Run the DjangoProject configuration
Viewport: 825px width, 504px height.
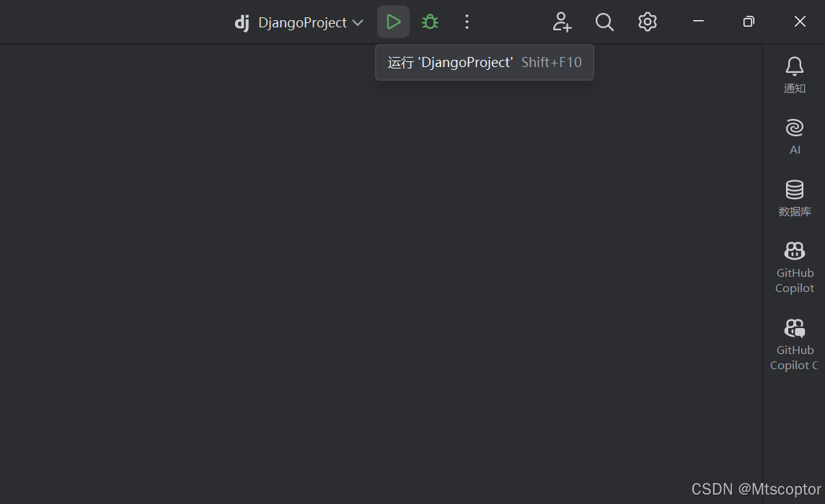pyautogui.click(x=393, y=22)
